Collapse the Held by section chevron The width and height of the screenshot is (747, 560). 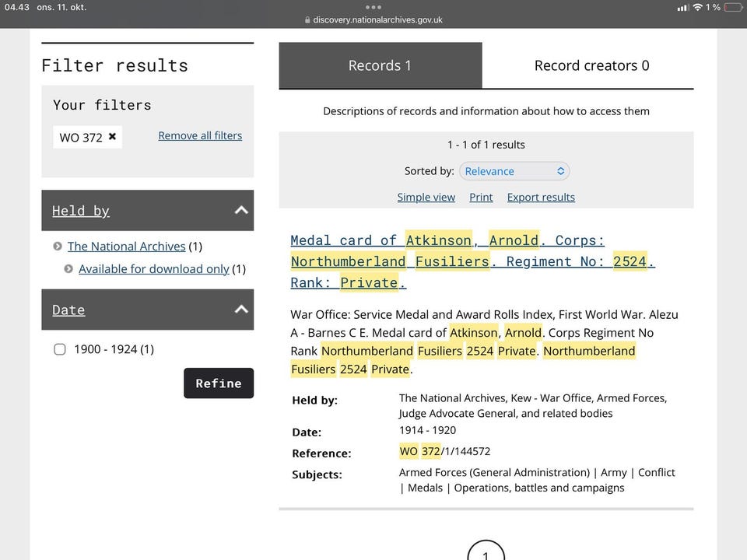point(241,210)
